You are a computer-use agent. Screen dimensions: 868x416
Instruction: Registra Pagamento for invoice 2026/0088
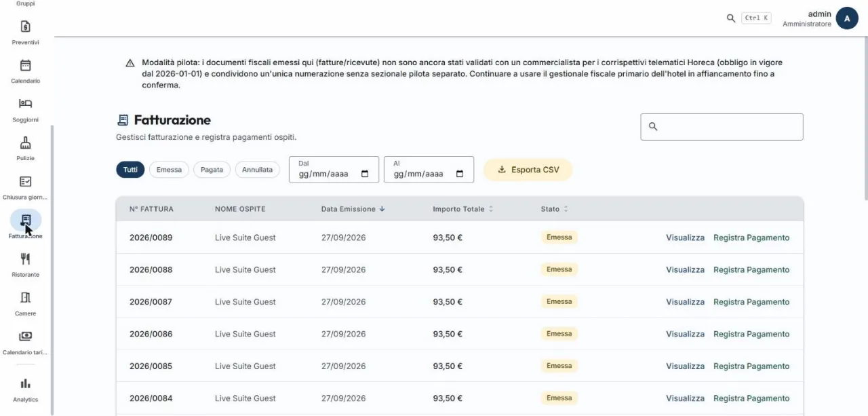pyautogui.click(x=751, y=269)
